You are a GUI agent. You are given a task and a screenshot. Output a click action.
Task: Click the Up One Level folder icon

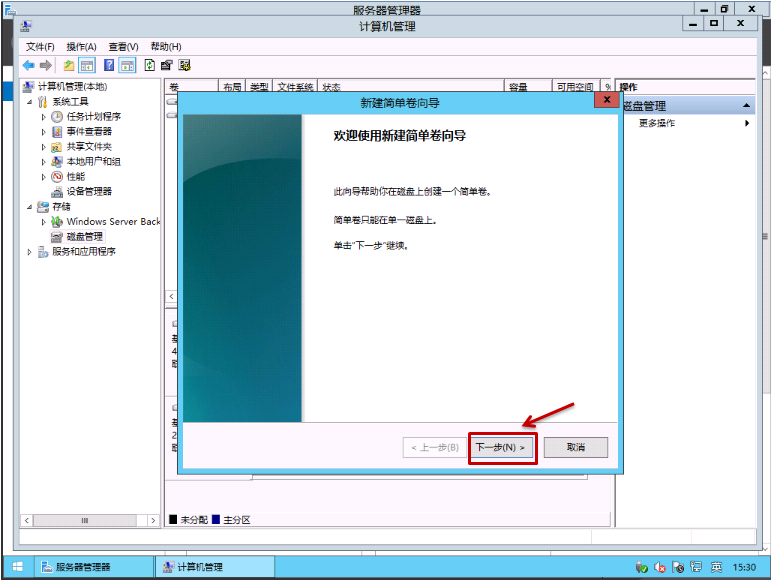(68, 65)
